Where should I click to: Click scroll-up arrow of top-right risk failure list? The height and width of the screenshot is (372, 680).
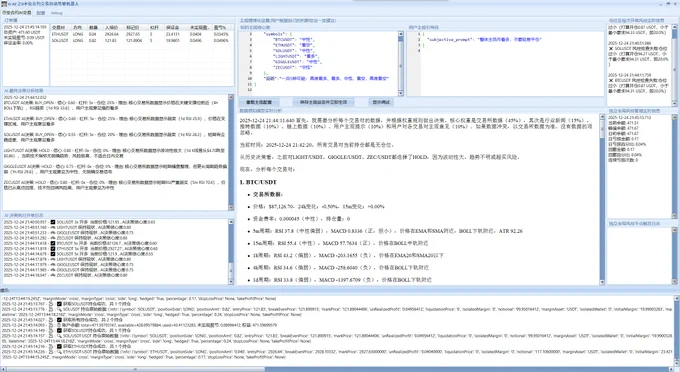(674, 26)
